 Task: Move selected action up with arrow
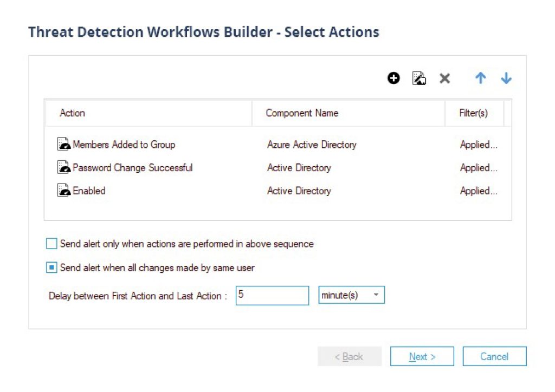pyautogui.click(x=480, y=78)
